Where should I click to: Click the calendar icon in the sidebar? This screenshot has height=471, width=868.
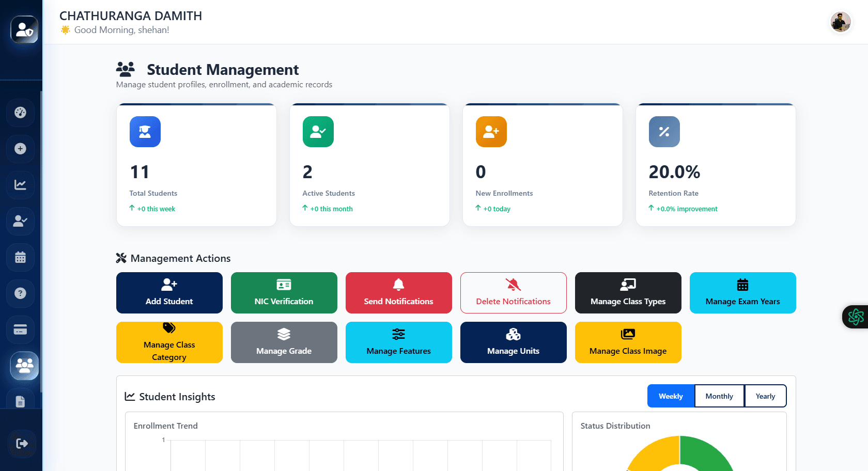[20, 257]
